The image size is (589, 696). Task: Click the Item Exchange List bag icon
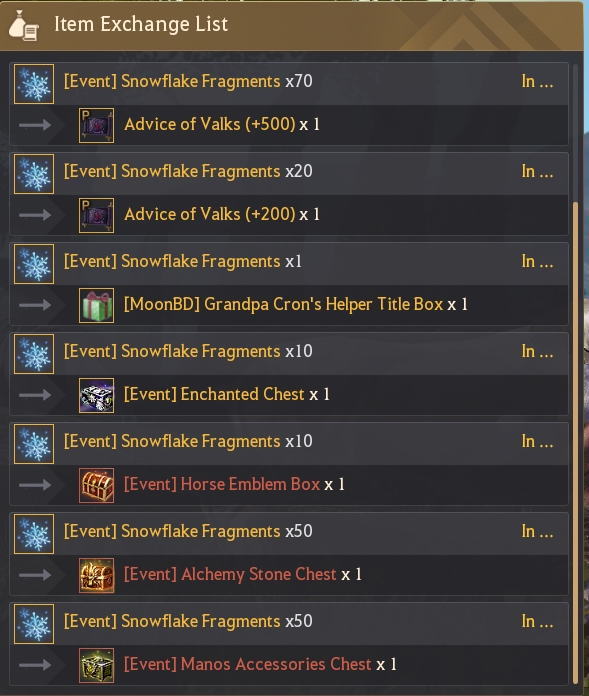pos(24,25)
